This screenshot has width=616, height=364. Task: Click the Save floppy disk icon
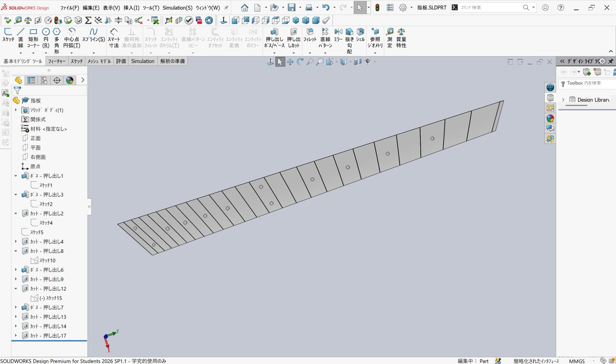point(291,7)
